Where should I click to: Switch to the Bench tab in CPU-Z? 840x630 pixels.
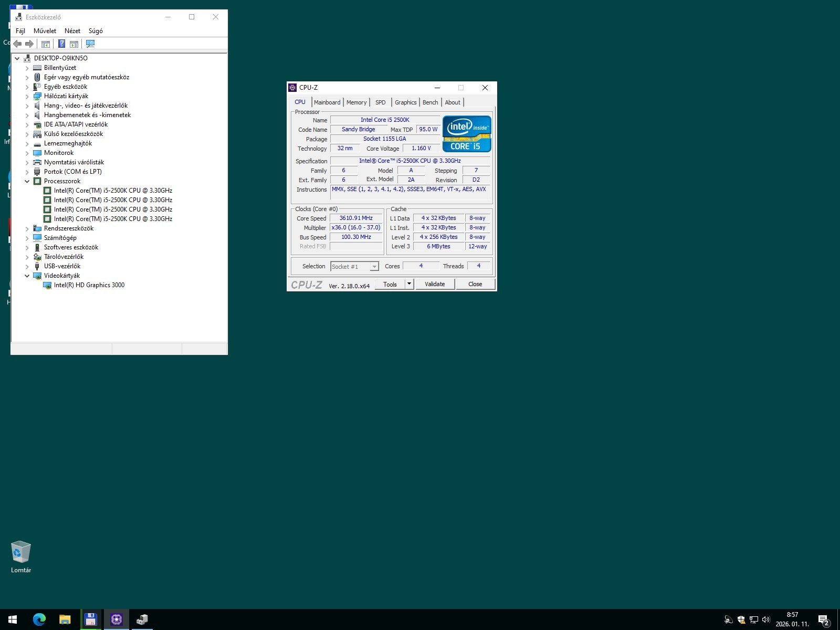[430, 102]
